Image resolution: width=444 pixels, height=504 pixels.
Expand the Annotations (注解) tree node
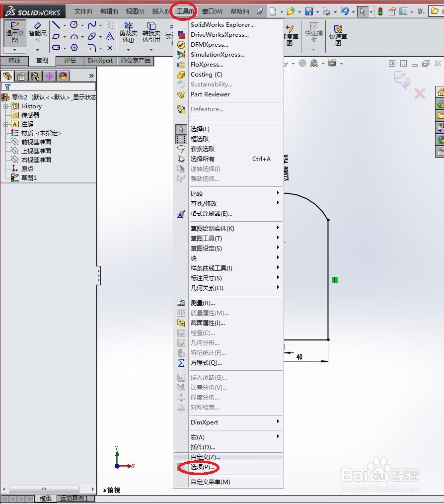click(x=5, y=124)
